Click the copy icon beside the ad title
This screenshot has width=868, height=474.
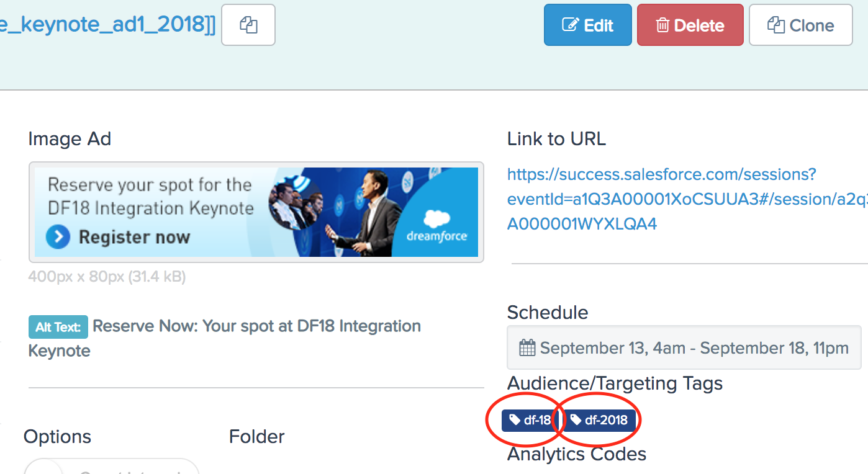tap(248, 25)
